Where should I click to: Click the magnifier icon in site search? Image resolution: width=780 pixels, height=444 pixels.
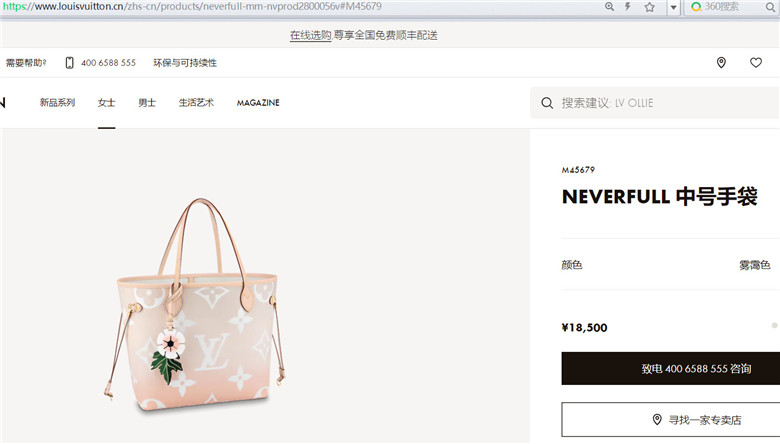pyautogui.click(x=547, y=103)
